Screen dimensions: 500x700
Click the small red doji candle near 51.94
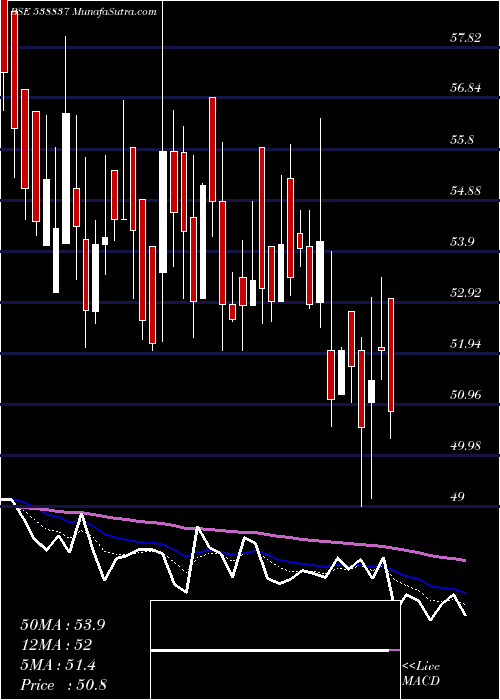382,349
